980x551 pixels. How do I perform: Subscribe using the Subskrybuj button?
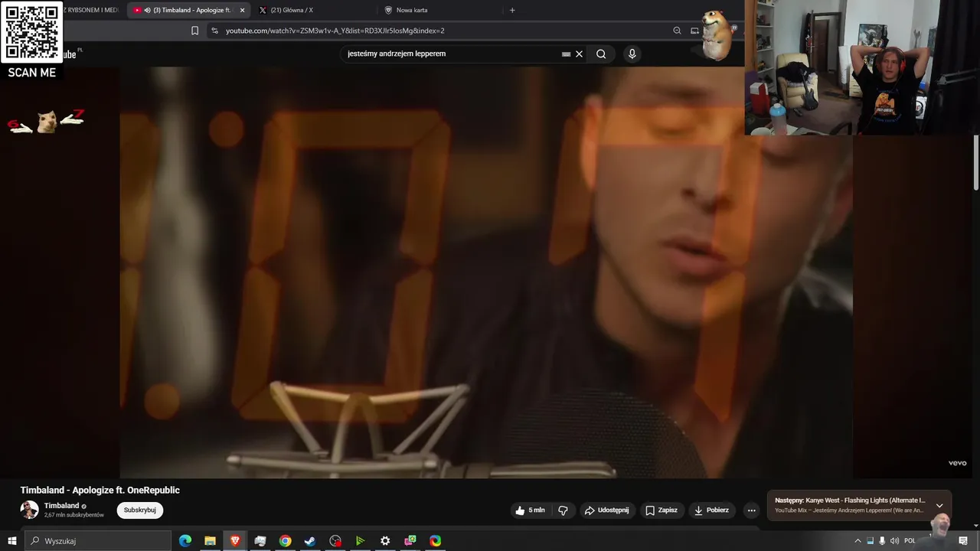point(140,510)
